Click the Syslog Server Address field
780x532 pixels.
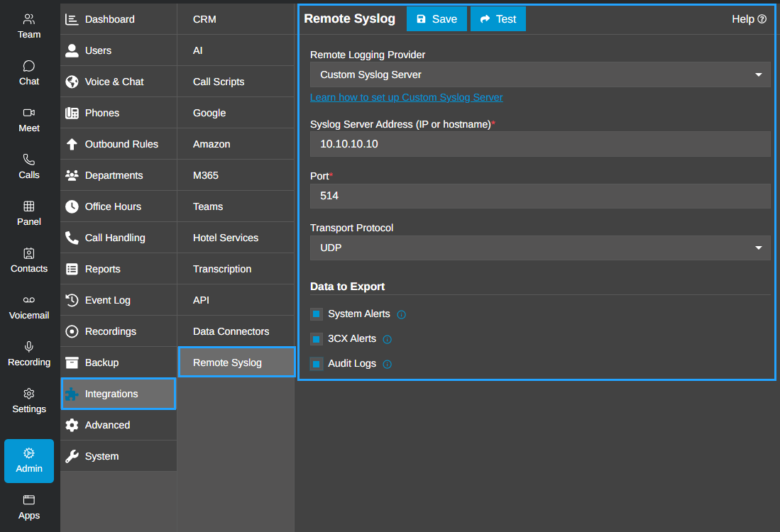[x=540, y=144]
